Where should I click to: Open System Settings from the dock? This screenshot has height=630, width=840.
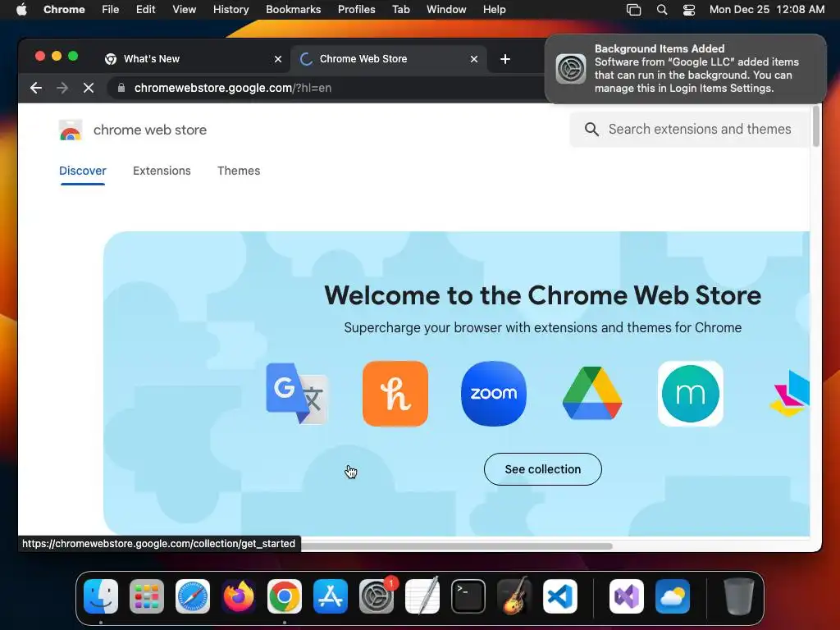point(376,596)
